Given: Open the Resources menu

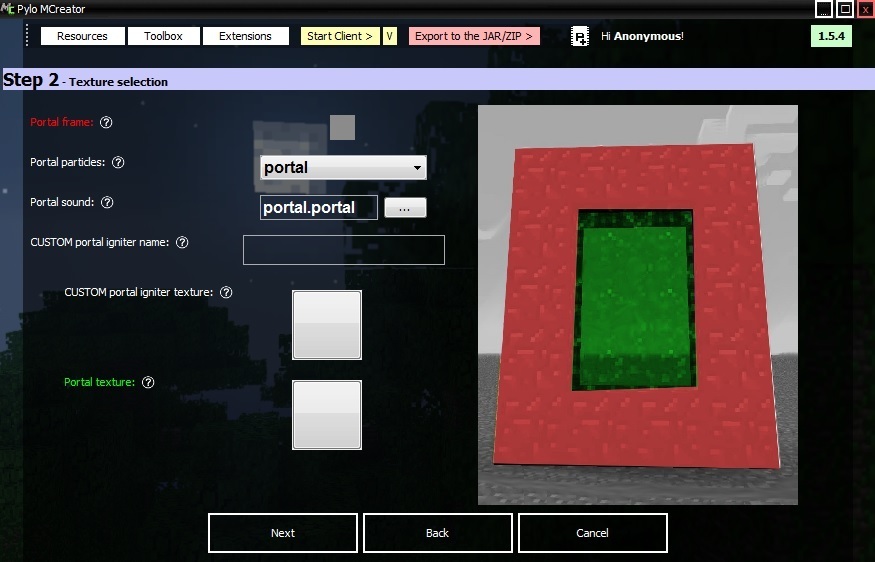Looking at the screenshot, I should coord(82,36).
